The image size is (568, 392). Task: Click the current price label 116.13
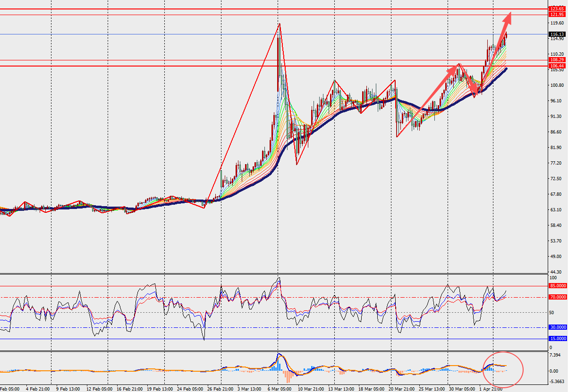[x=558, y=34]
